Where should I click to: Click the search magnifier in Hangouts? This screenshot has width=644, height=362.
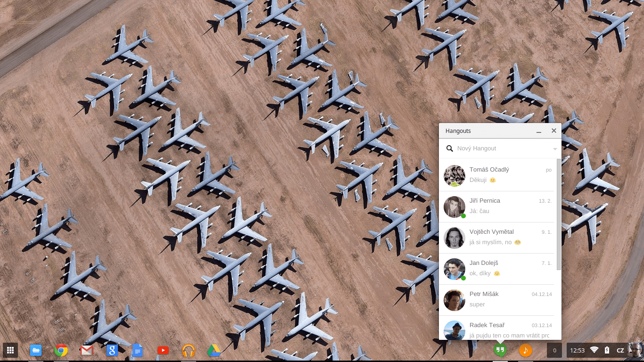pos(450,148)
